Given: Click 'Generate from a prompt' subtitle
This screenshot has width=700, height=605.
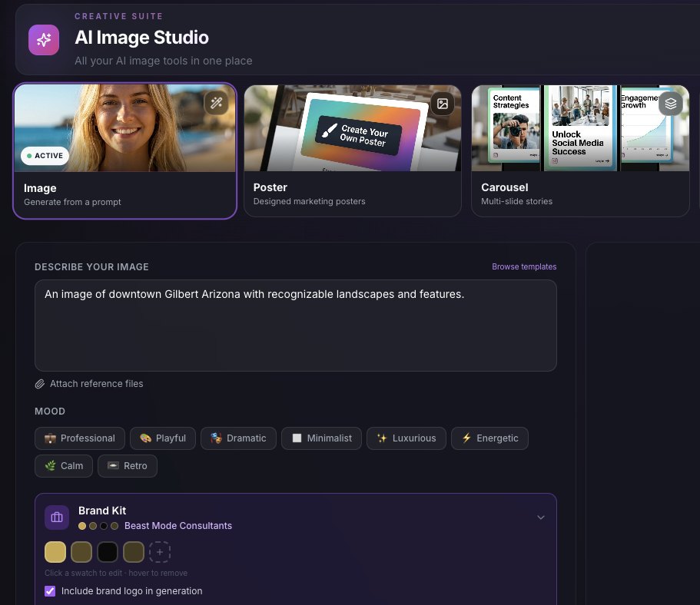Looking at the screenshot, I should [72, 202].
